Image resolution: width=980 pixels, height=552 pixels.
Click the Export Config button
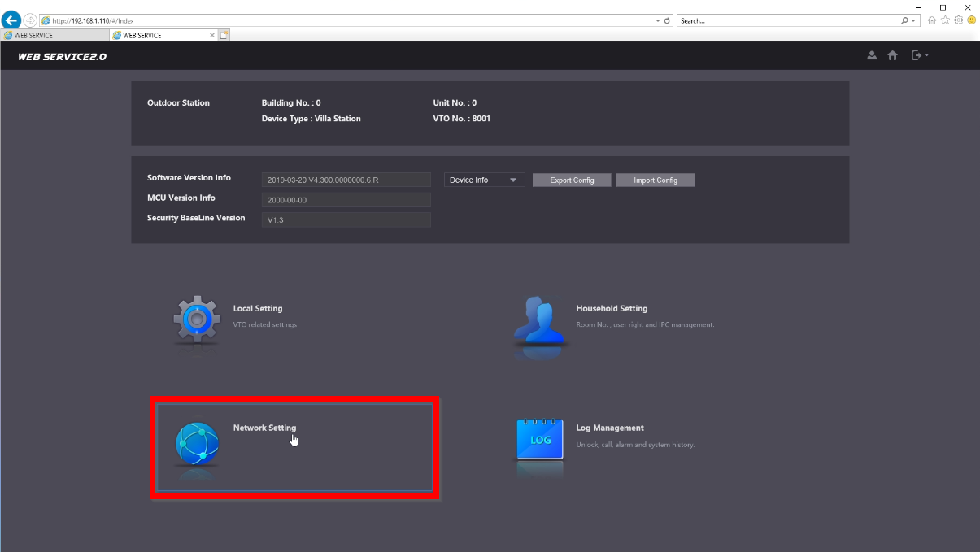coord(572,180)
